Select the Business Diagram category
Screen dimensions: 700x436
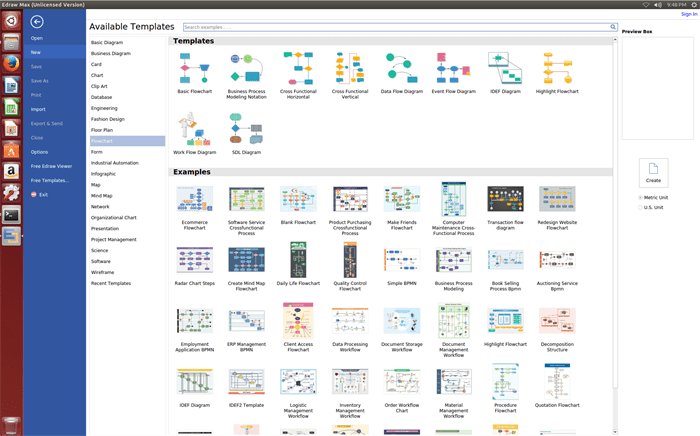pyautogui.click(x=111, y=54)
